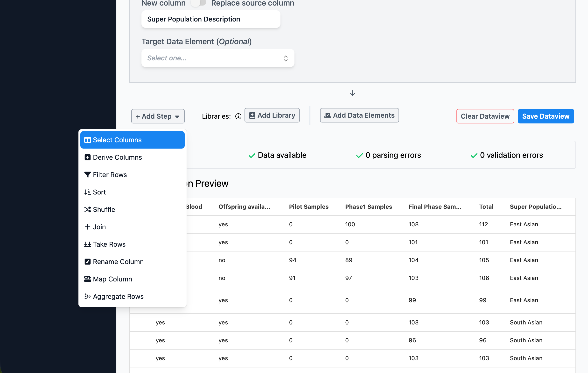The height and width of the screenshot is (373, 588).
Task: Click the Libraries info circle icon
Action: (x=238, y=116)
